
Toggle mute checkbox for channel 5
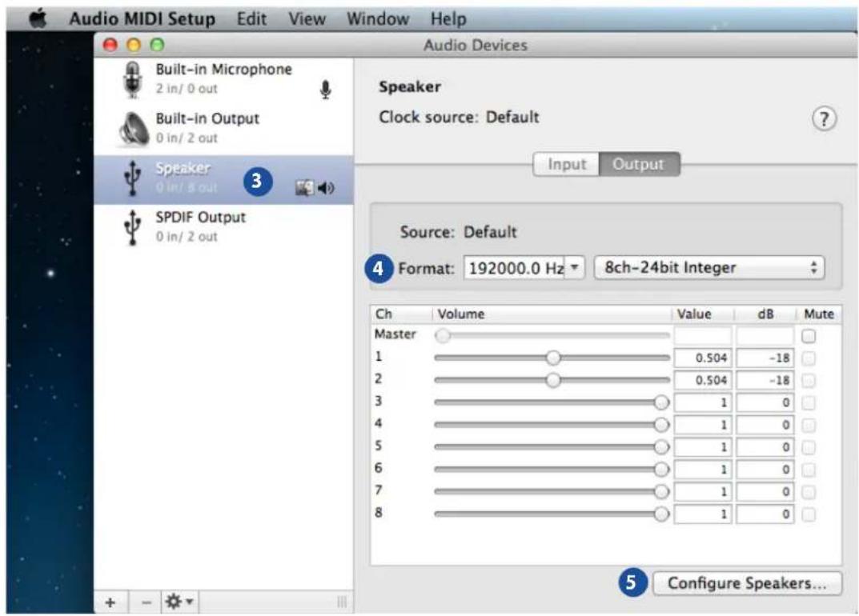[x=809, y=447]
